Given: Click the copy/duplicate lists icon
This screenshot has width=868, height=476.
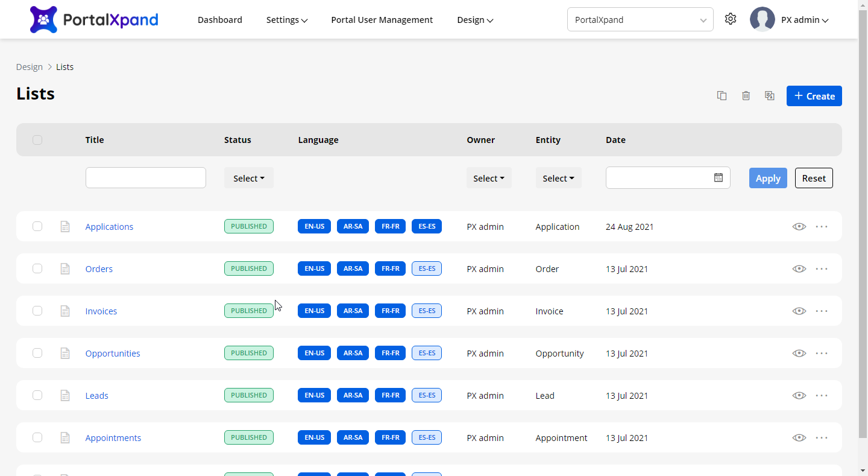Looking at the screenshot, I should pyautogui.click(x=722, y=96).
